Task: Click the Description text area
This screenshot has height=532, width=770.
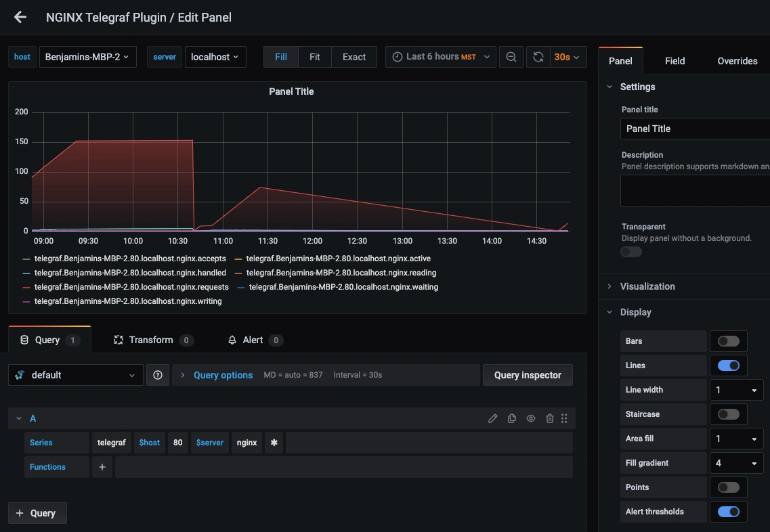Action: pos(695,191)
